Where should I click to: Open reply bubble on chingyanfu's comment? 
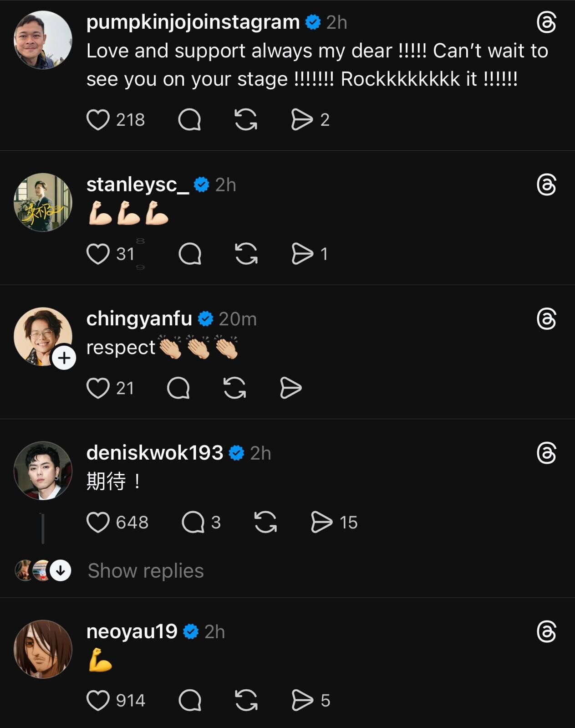[178, 388]
